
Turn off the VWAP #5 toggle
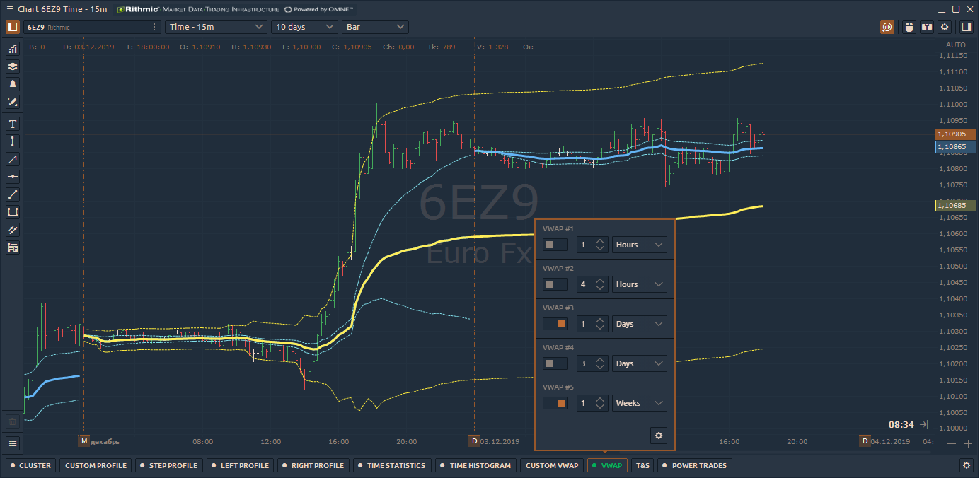(555, 403)
